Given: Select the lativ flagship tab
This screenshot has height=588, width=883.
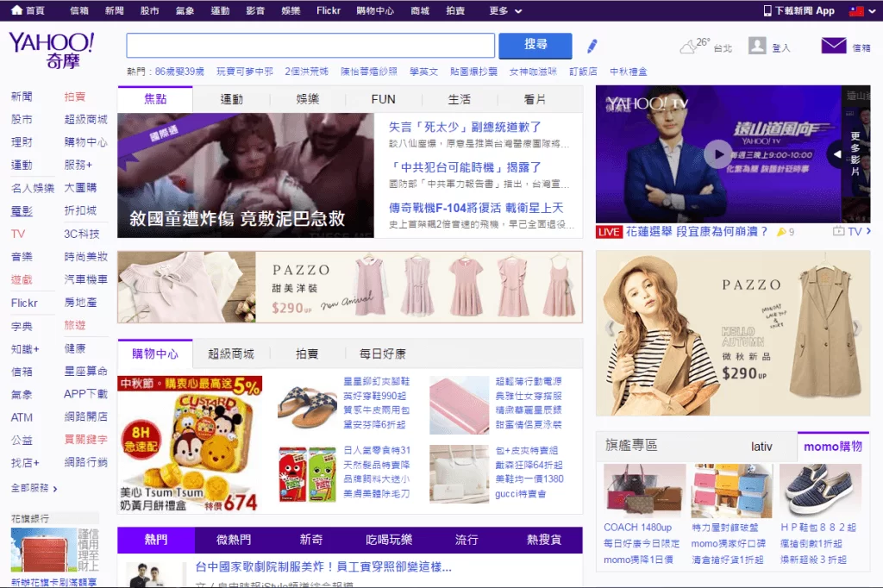Looking at the screenshot, I should (761, 447).
